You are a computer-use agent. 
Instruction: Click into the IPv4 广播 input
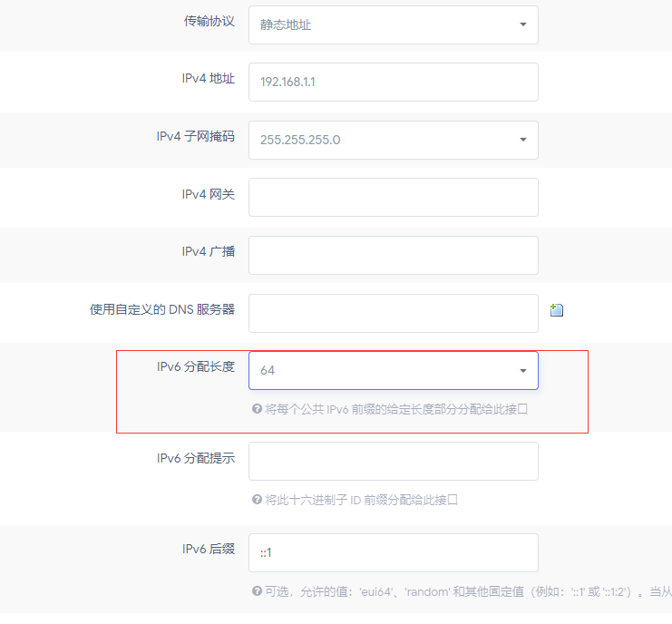[393, 255]
